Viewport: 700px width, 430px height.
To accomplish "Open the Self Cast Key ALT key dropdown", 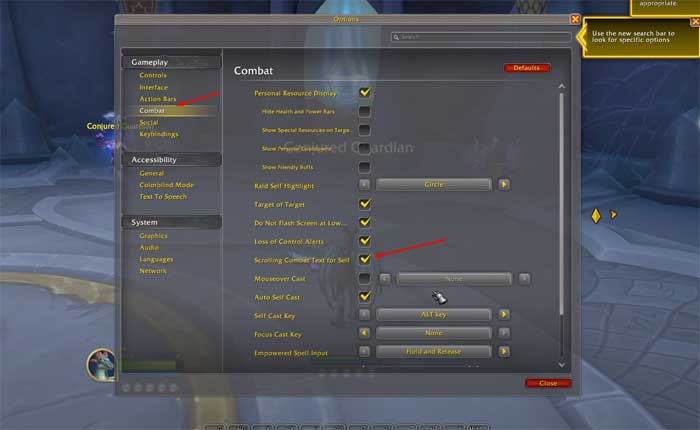I will tap(433, 314).
